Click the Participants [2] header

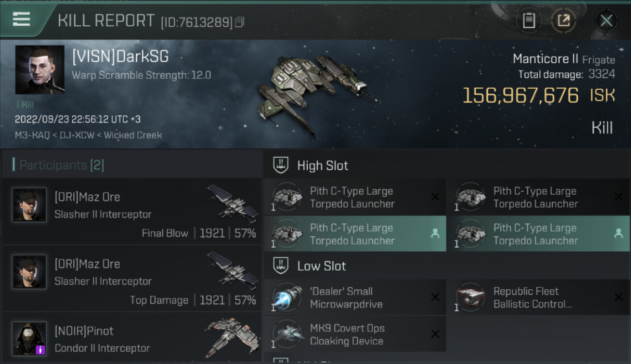pyautogui.click(x=62, y=165)
